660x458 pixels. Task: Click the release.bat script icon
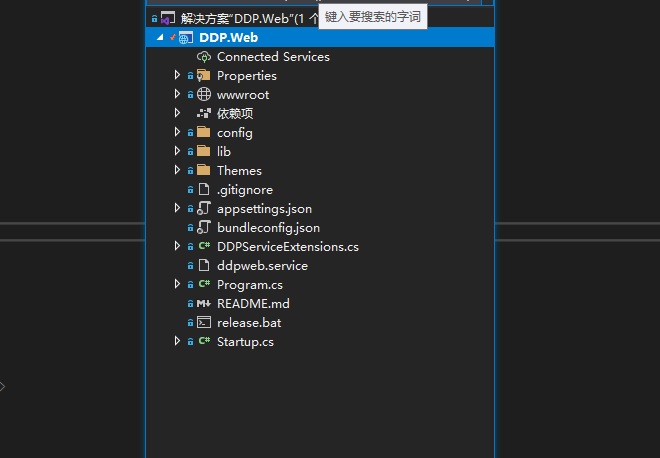pos(204,323)
